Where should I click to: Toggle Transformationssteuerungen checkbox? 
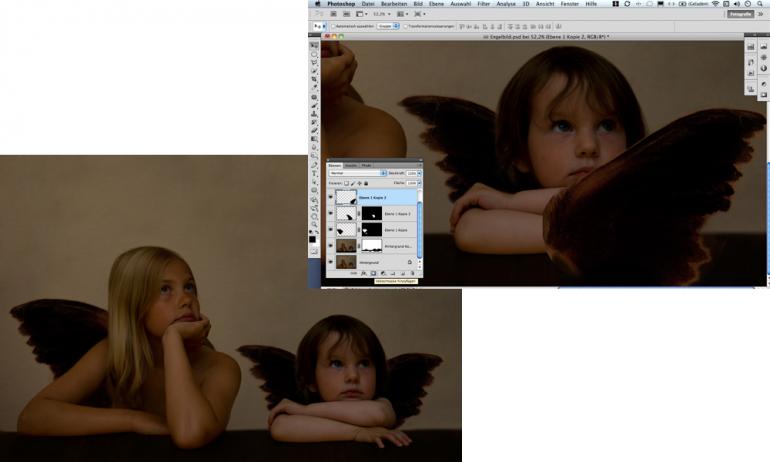click(x=406, y=27)
